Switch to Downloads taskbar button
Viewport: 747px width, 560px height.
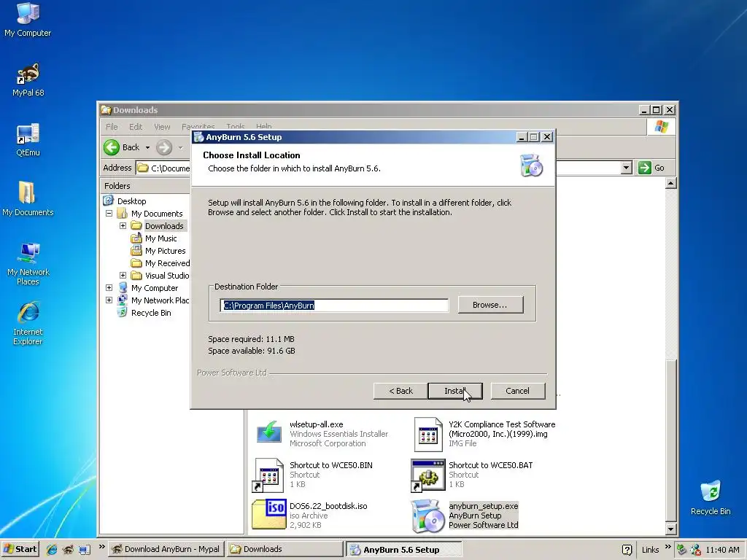(x=285, y=549)
